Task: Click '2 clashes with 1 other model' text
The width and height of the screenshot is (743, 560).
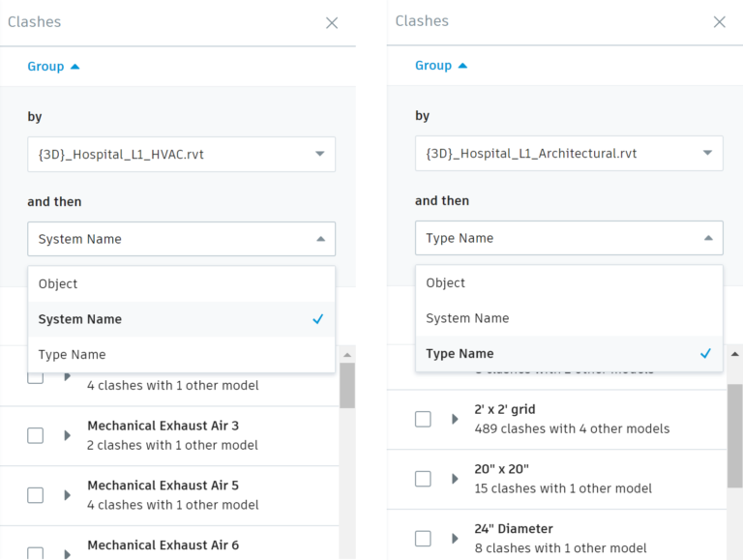Action: pyautogui.click(x=172, y=445)
